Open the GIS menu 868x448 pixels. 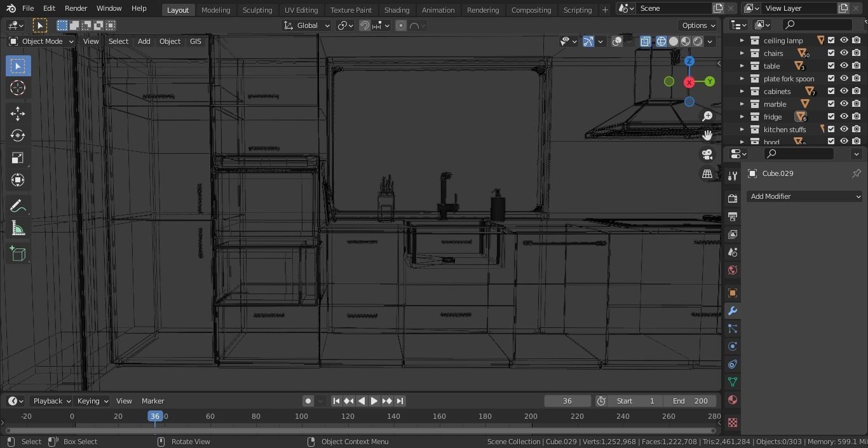tap(195, 41)
